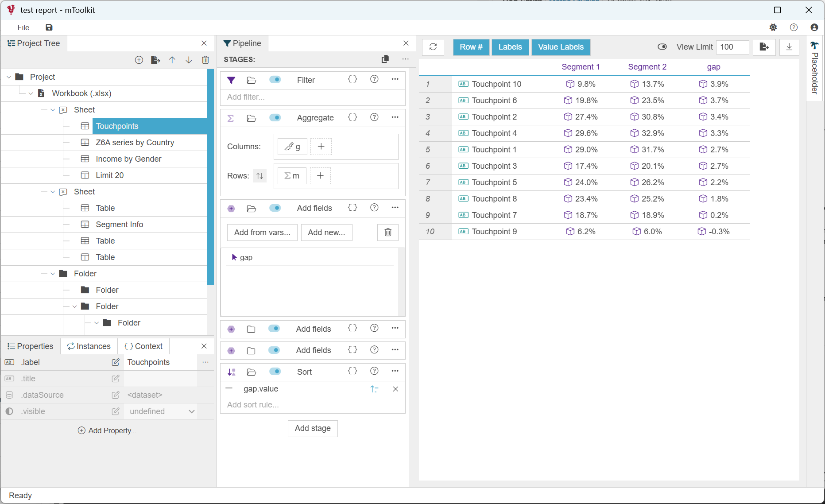
Task: Disable the Aggregate stage toggle
Action: tap(275, 118)
